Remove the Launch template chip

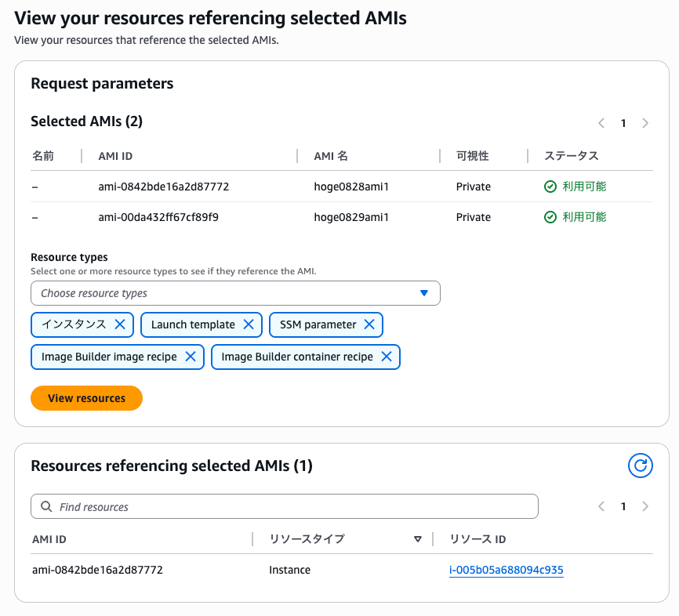249,324
